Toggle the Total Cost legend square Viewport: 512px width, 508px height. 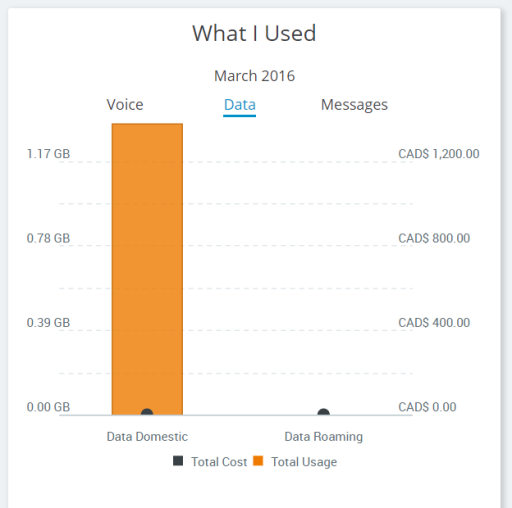point(178,461)
